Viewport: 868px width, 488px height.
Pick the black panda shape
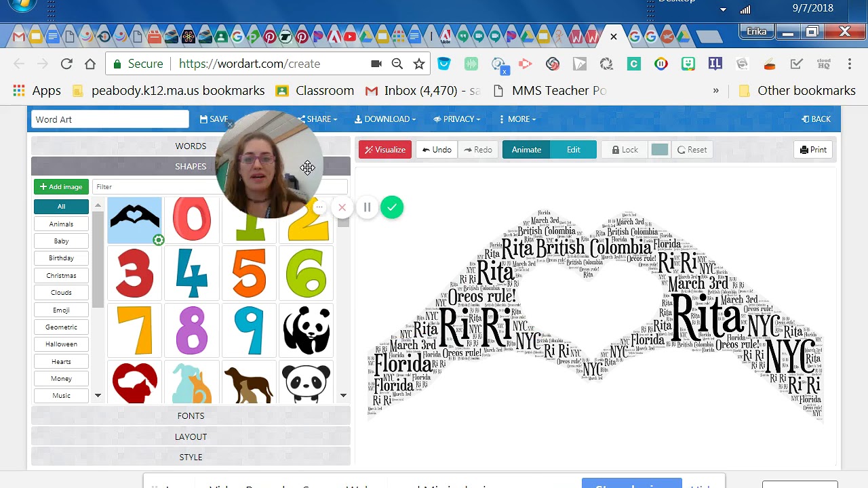[x=307, y=330]
